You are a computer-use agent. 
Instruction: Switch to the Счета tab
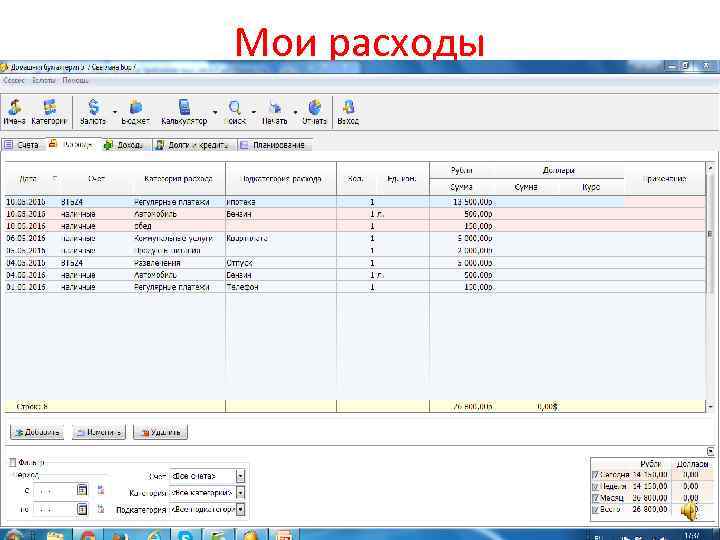click(x=22, y=145)
